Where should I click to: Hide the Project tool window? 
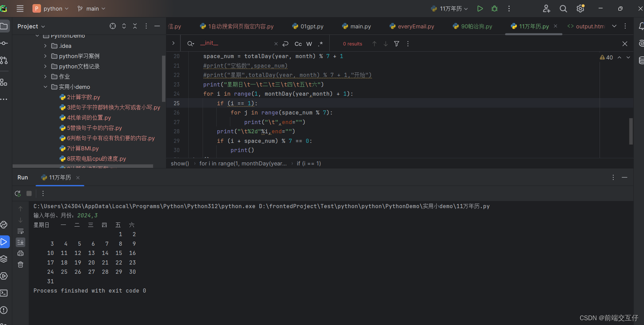(157, 26)
